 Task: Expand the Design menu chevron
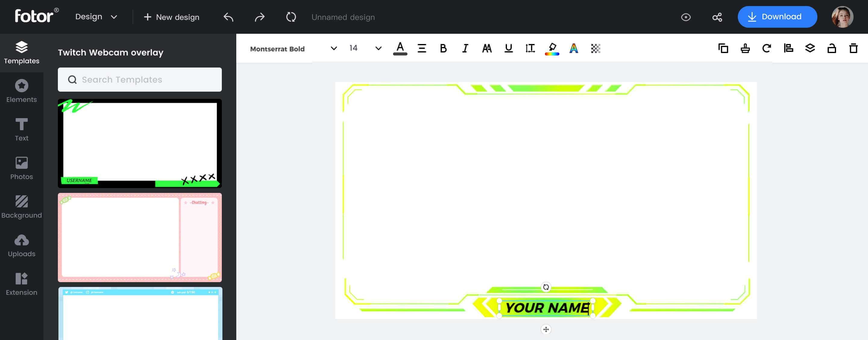pos(114,17)
